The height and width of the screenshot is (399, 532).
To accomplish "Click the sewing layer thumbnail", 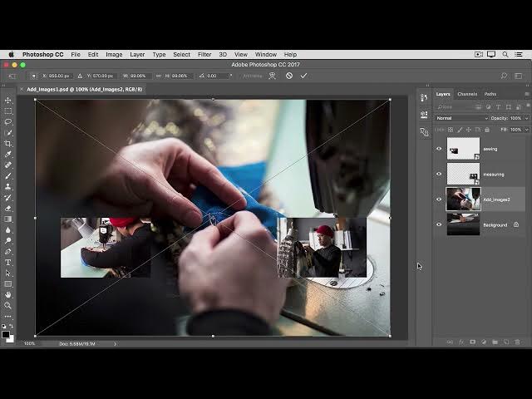I will point(463,150).
